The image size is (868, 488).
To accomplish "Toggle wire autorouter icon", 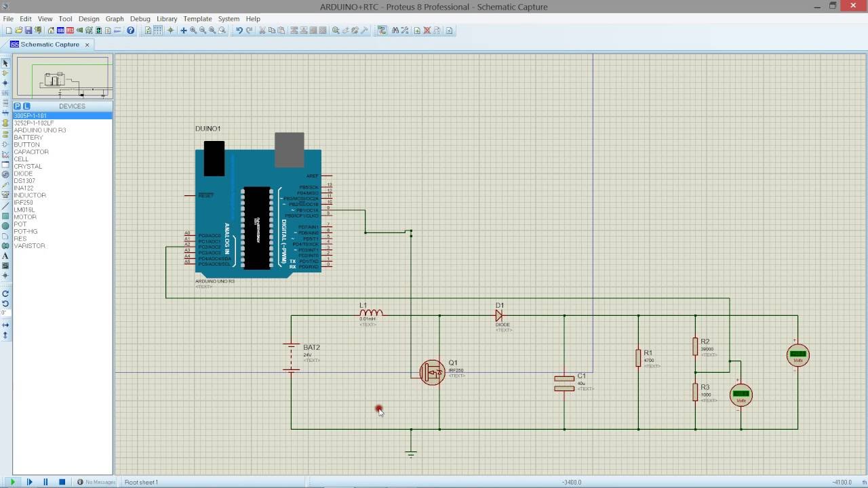I will pos(382,30).
